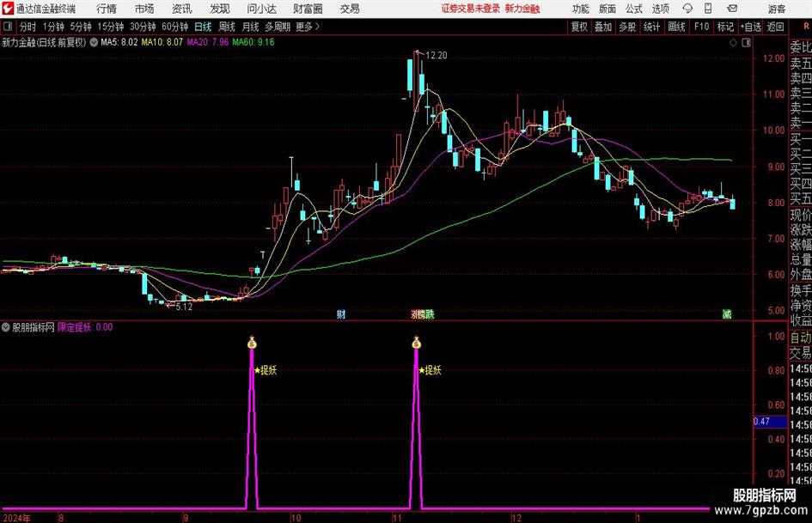
Task: Click the 通达信 red logo icon
Action: pyautogui.click(x=8, y=9)
